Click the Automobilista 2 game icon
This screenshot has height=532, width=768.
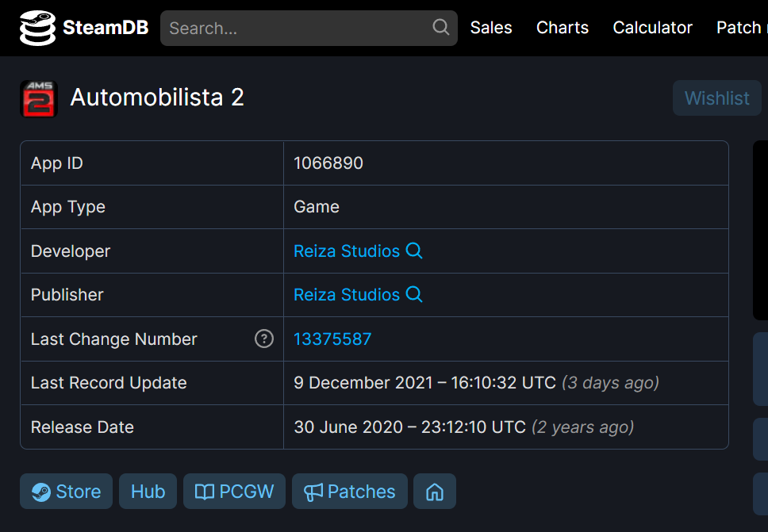tap(39, 99)
